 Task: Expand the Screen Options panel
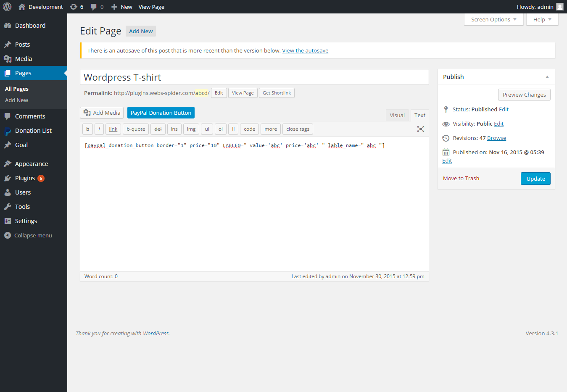point(494,19)
